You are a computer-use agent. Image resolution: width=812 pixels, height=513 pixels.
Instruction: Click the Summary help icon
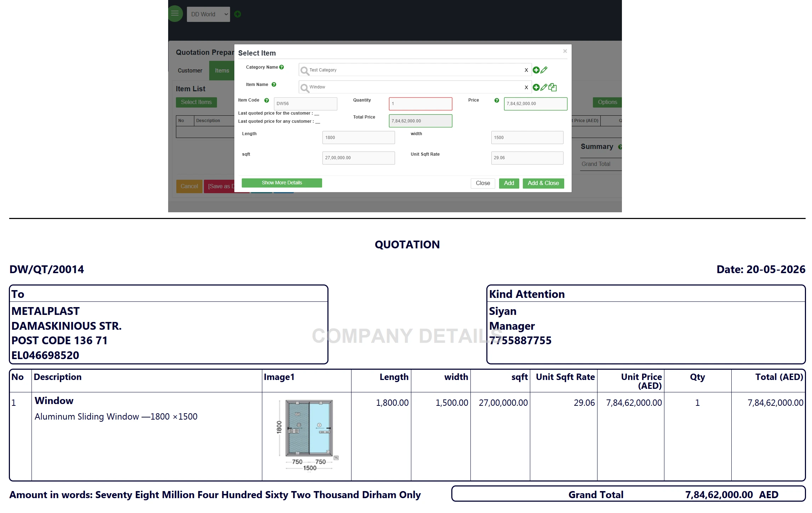(620, 147)
